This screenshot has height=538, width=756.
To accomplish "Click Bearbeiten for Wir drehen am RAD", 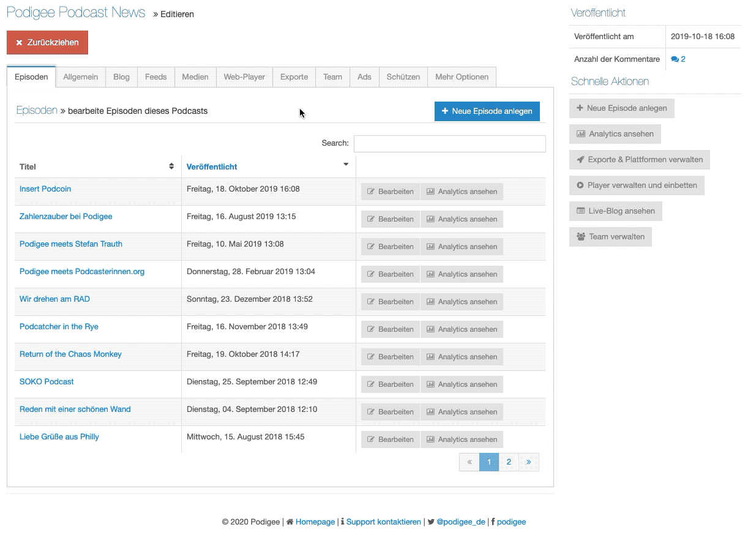I will (x=390, y=302).
